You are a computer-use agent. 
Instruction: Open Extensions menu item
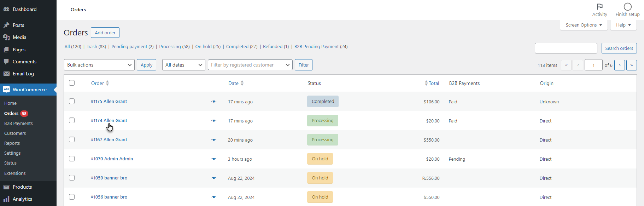(x=15, y=173)
